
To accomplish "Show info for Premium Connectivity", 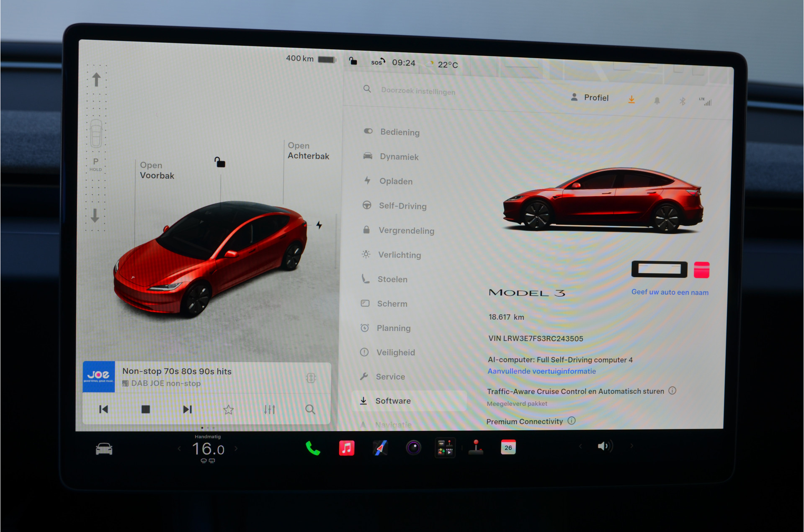I will pos(572,421).
